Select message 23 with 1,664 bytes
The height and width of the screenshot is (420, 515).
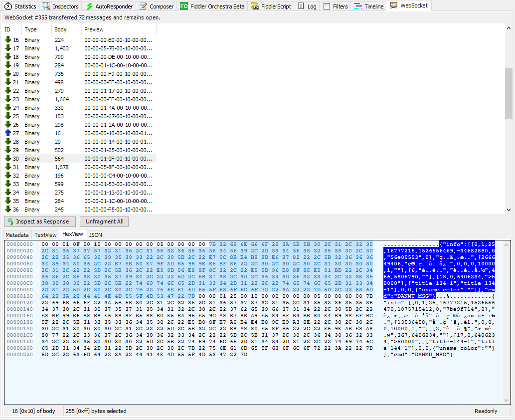click(x=80, y=99)
